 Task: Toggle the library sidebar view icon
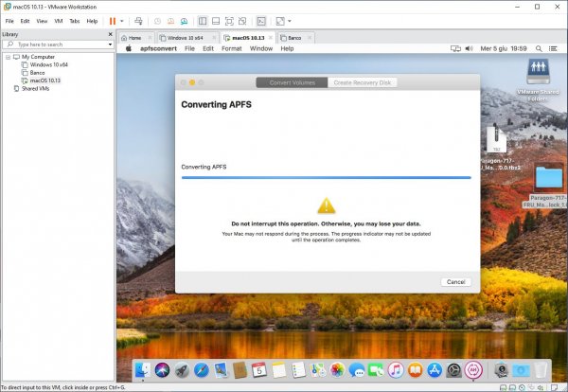[203, 21]
